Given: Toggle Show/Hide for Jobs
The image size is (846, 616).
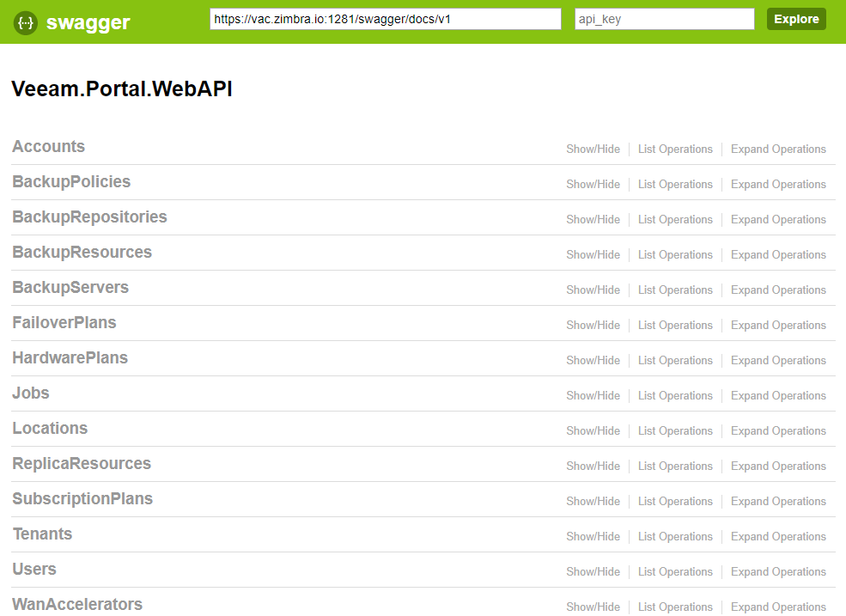Looking at the screenshot, I should [593, 396].
